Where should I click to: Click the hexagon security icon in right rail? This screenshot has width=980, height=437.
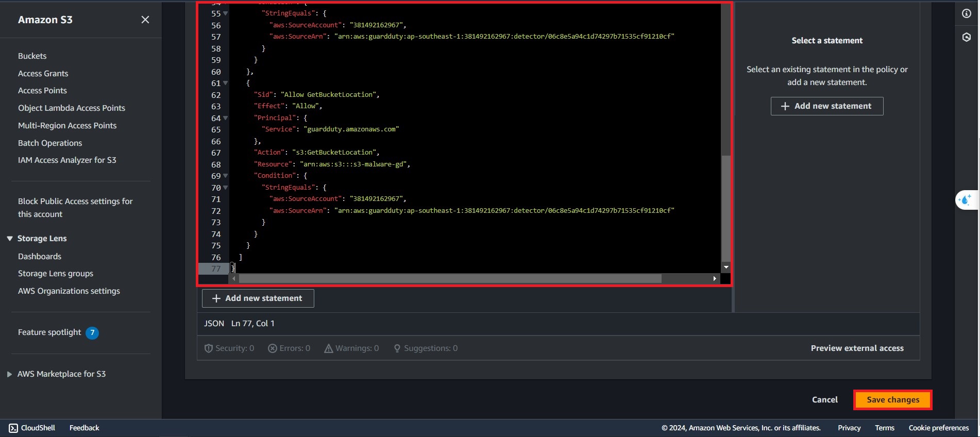pyautogui.click(x=966, y=37)
